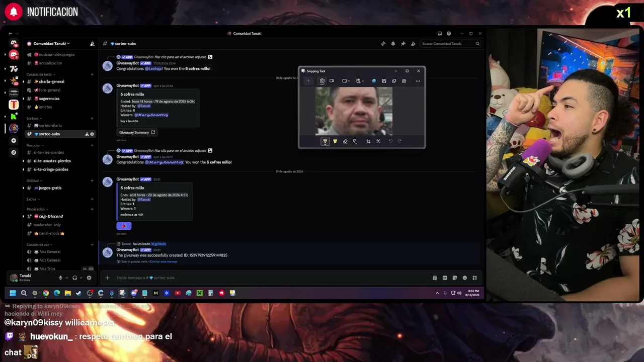Expand the Extras channel category
The image size is (644, 362).
click(x=33, y=199)
